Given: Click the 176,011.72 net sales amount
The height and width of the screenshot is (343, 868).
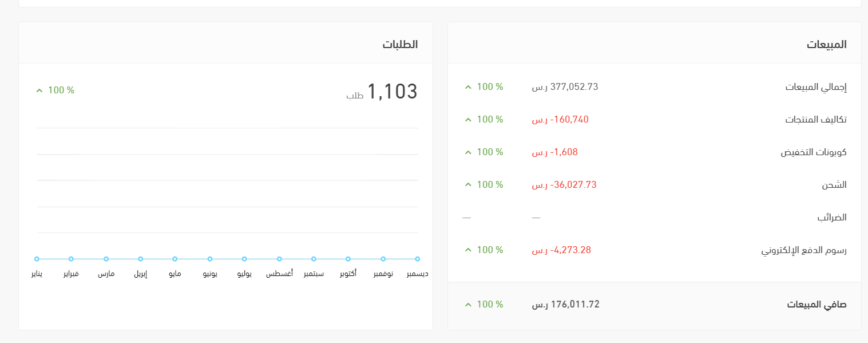Looking at the screenshot, I should 574,304.
